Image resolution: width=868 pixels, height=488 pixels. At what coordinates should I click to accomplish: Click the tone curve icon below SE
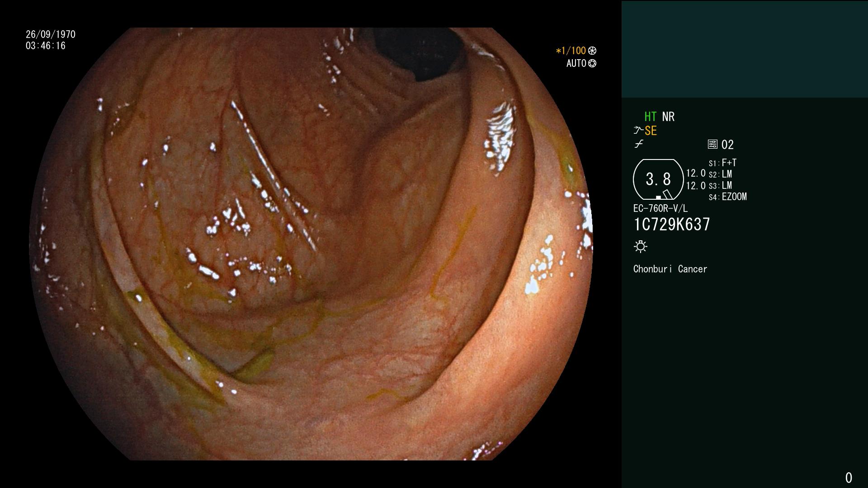coord(639,144)
